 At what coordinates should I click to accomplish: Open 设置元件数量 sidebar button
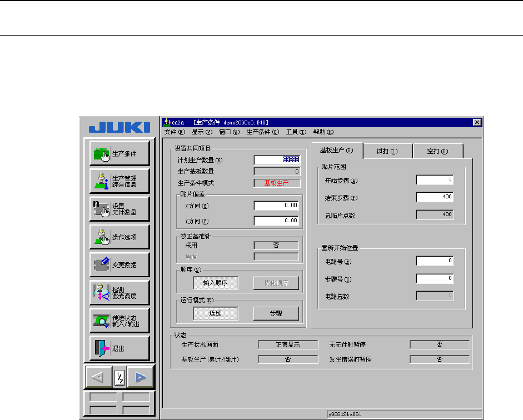tap(119, 209)
